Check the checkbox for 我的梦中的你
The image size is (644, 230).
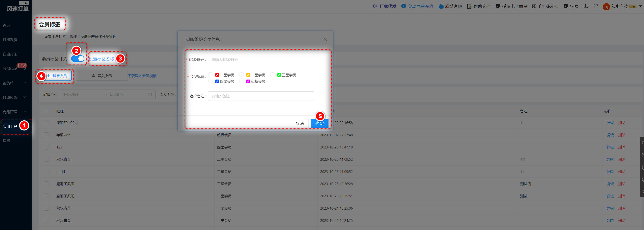(x=47, y=123)
